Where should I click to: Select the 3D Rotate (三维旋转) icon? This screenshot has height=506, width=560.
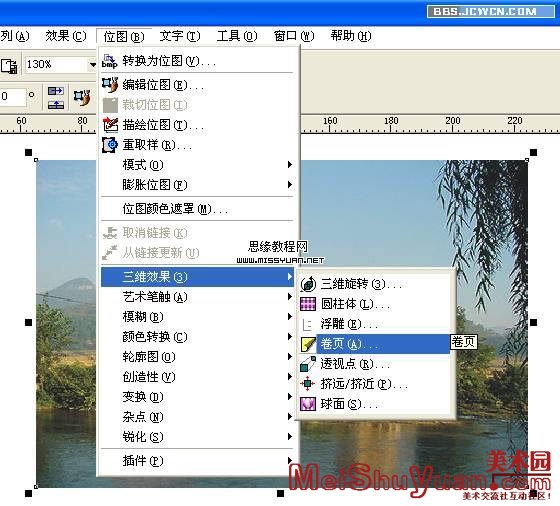pos(308,284)
